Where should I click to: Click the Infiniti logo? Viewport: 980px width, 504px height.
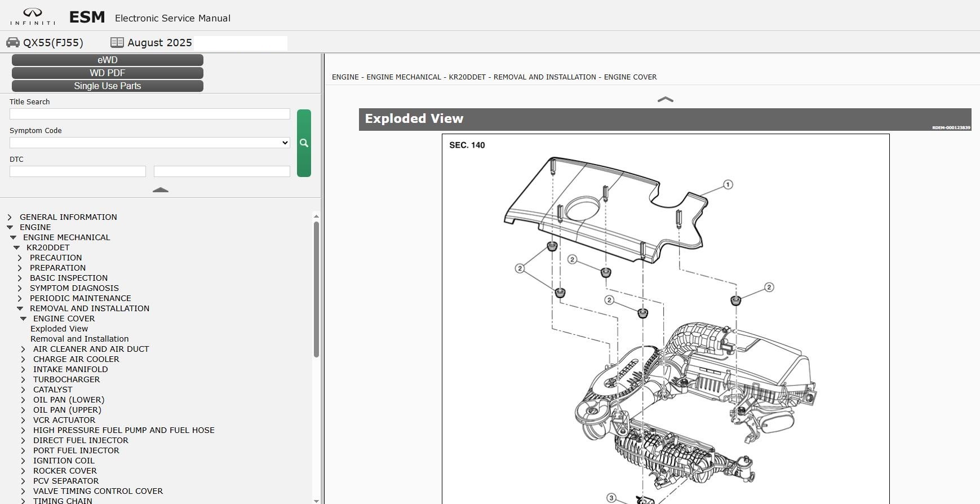pos(33,16)
